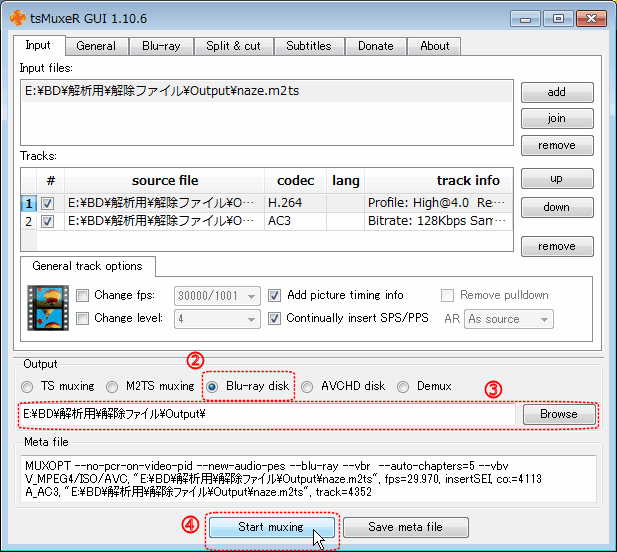Open the Split & cut tab
Screen dimensions: 617x552
pos(232,46)
